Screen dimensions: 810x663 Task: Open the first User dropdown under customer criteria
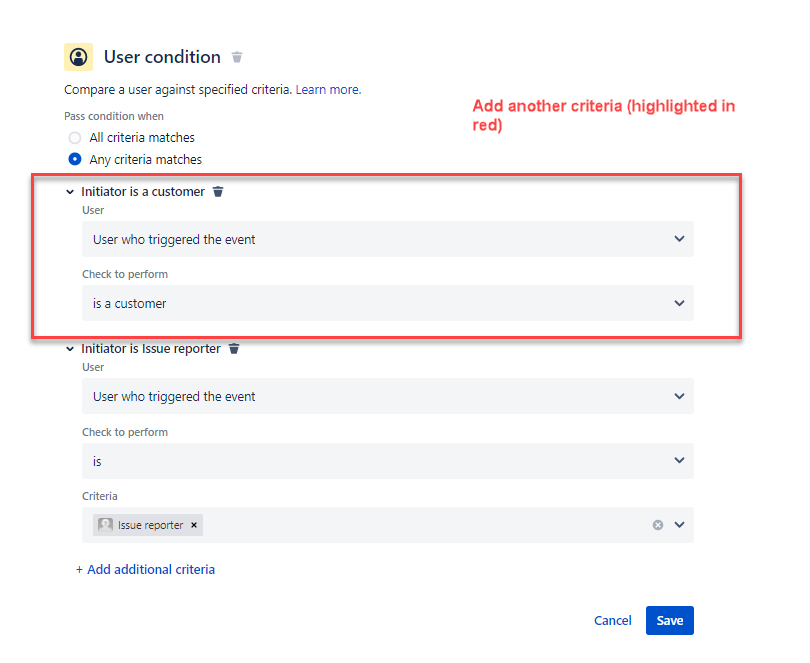click(x=387, y=240)
